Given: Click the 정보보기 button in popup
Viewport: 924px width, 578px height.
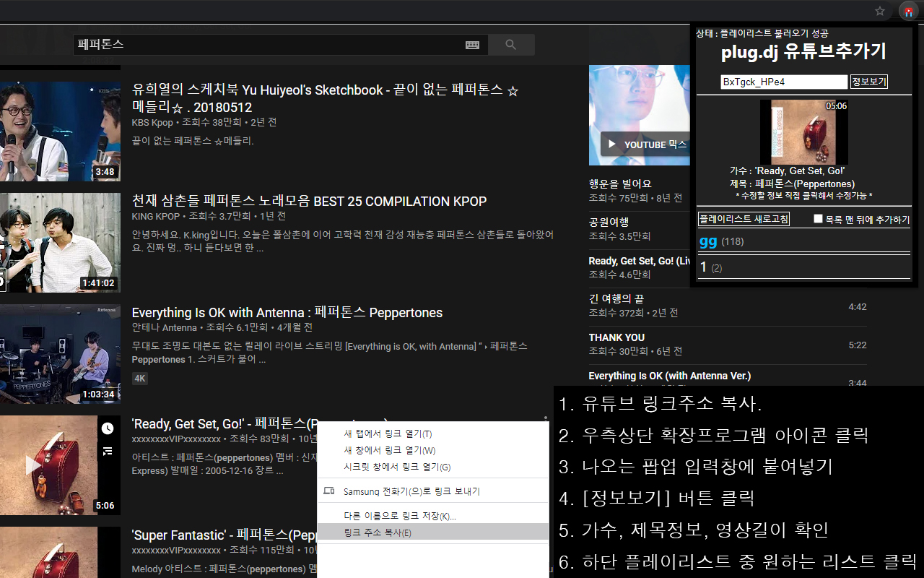Looking at the screenshot, I should (869, 82).
